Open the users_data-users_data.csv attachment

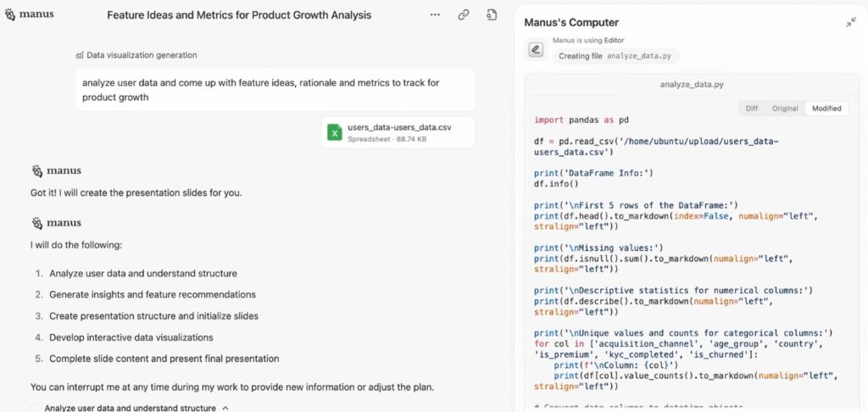(398, 133)
